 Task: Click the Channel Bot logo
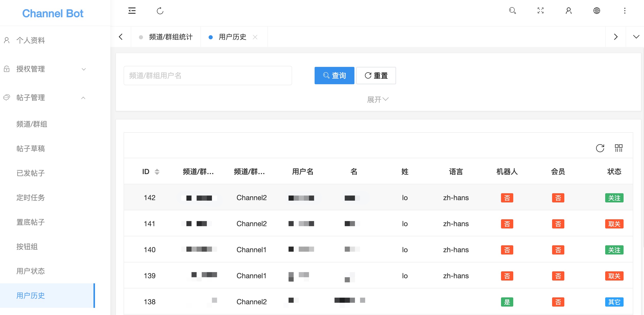53,13
